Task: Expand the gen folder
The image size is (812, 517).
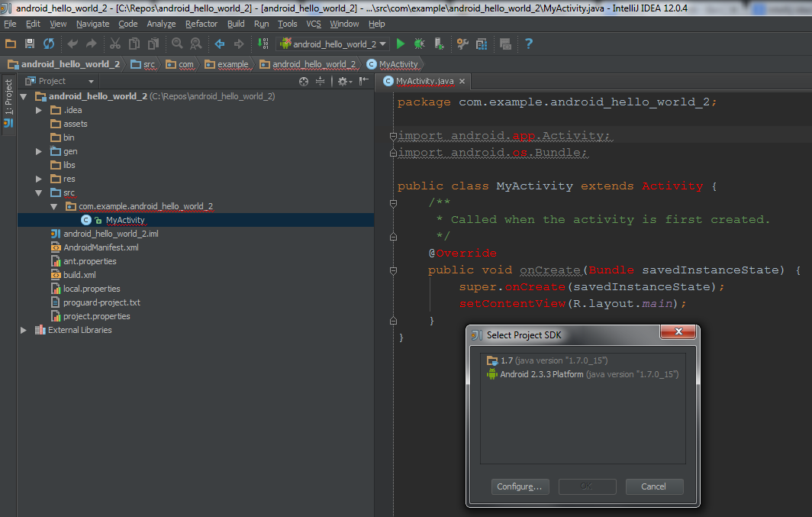Action: coord(38,151)
